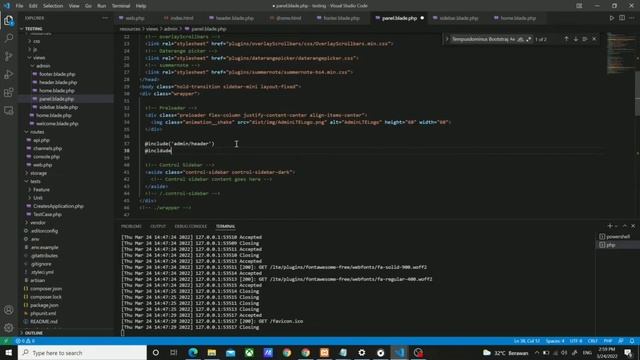Open the Accounts menu icon
Image resolution: width=640 pixels, height=360 pixels.
pyautogui.click(x=9, y=310)
